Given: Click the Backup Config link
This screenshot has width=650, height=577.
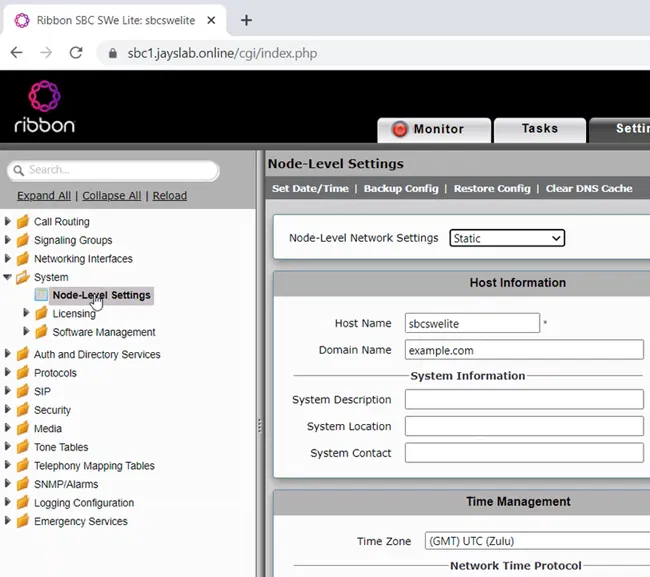Looking at the screenshot, I should click(401, 188).
